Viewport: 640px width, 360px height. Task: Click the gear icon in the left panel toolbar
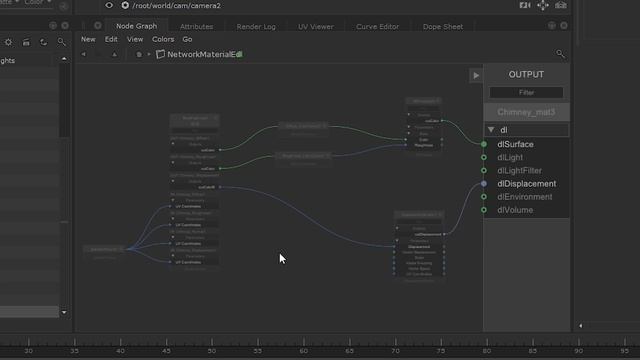point(8,42)
